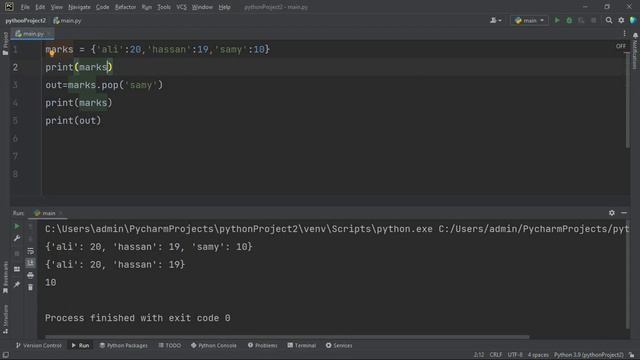
Task: Clear all console output with trash icon
Action: pyautogui.click(x=30, y=287)
